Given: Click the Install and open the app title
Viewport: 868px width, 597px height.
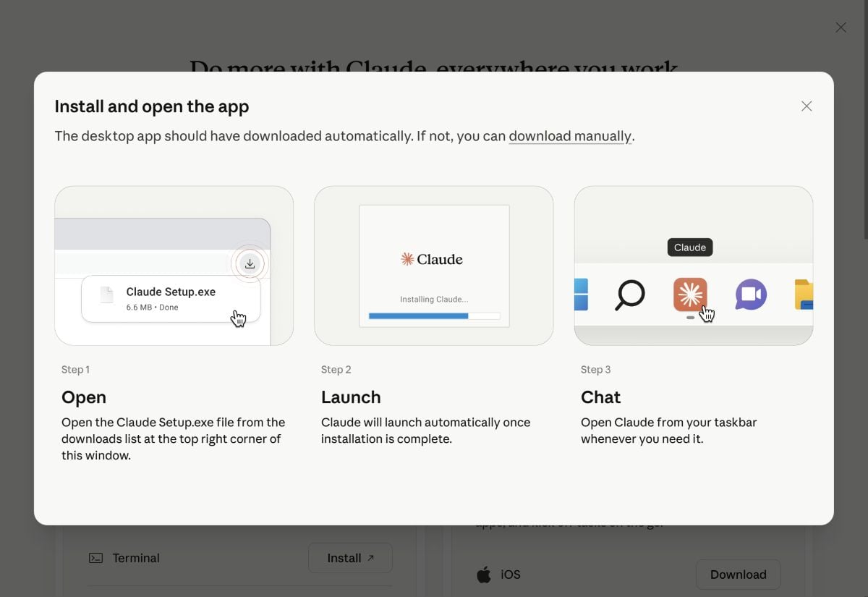Looking at the screenshot, I should click(152, 106).
